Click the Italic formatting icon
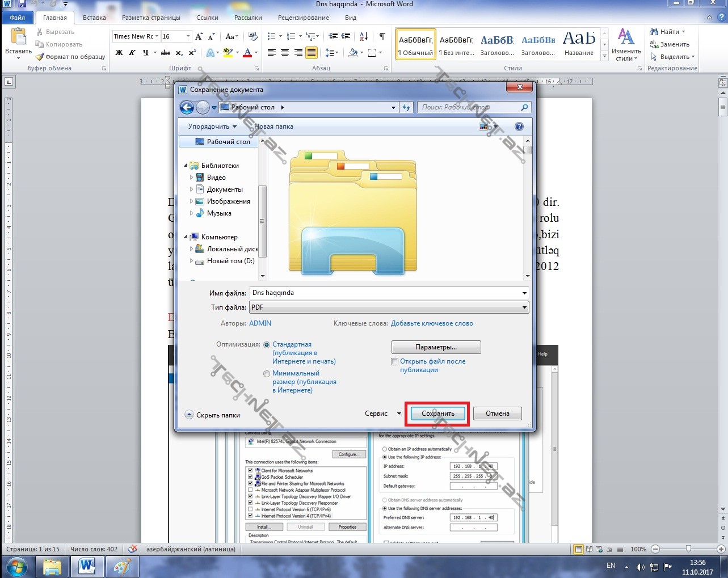 point(132,53)
